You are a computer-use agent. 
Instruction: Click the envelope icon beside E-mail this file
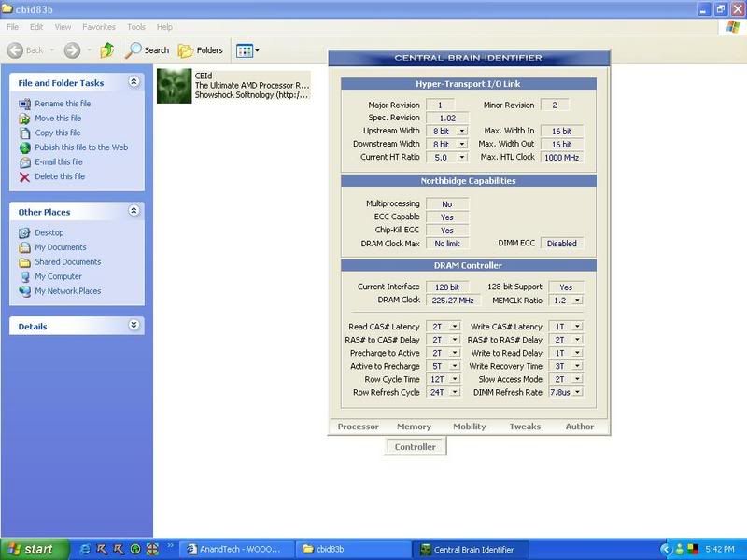click(25, 162)
